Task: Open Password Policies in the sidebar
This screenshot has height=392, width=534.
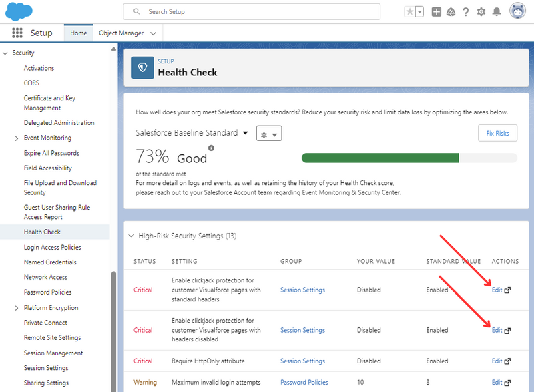Action: tap(47, 292)
